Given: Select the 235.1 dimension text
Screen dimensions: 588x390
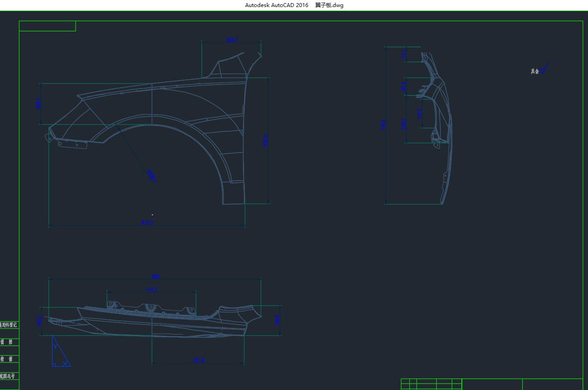Looking at the screenshot, I should pyautogui.click(x=404, y=124).
